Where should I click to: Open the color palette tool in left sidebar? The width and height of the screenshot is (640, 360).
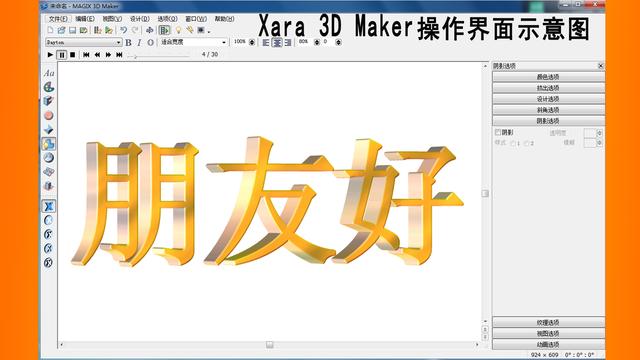(x=49, y=87)
